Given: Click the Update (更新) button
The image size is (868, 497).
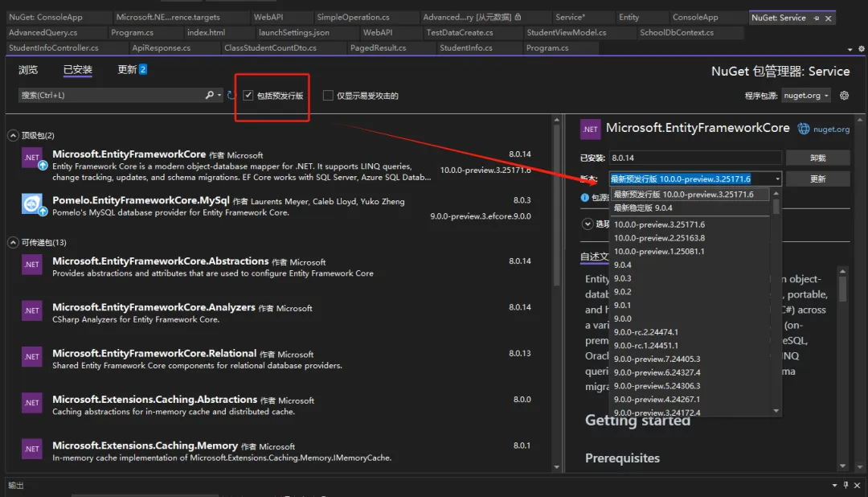Looking at the screenshot, I should pos(817,179).
